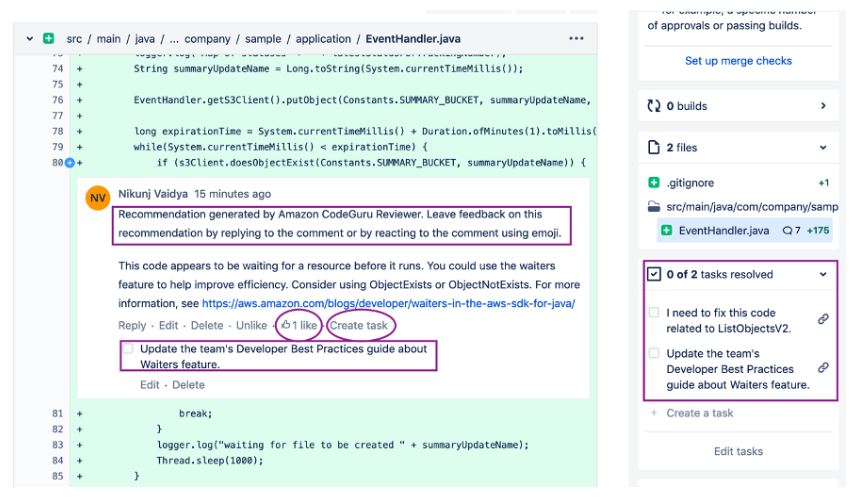
Task: Click the Create a task field
Action: (699, 413)
